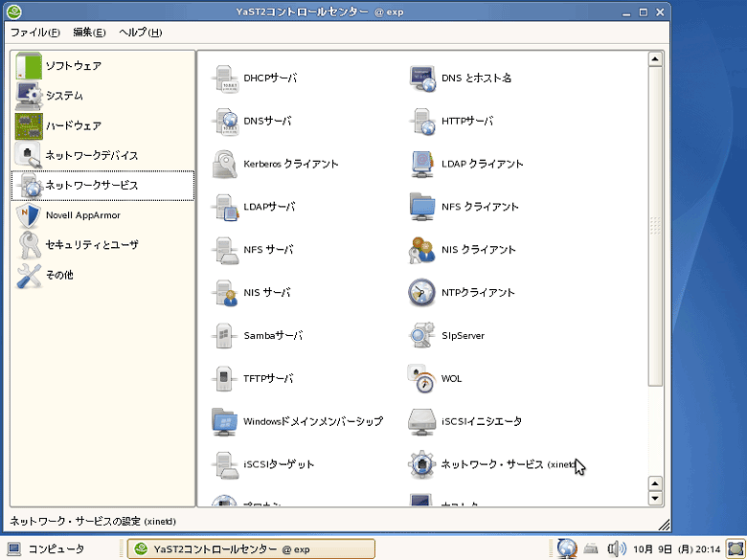Open the ヘルプ menu
The width and height of the screenshot is (747, 560).
(140, 33)
